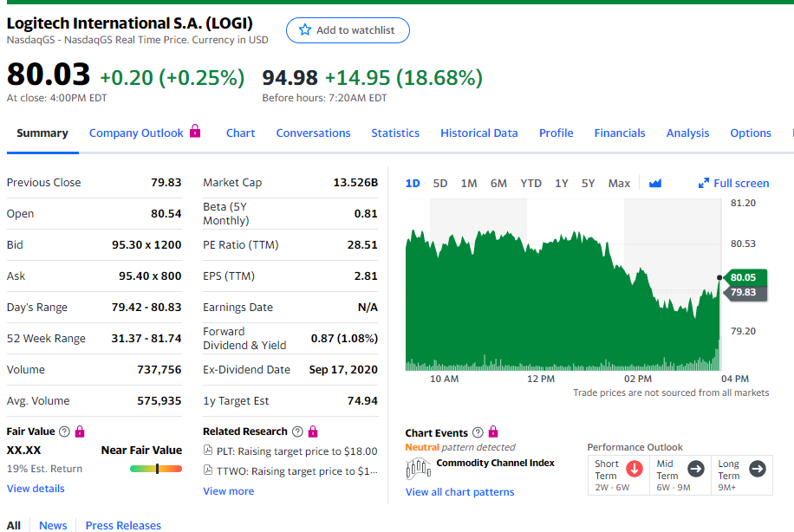The height and width of the screenshot is (532, 794).
Task: Click the Full screen expand arrows icon
Action: [704, 183]
